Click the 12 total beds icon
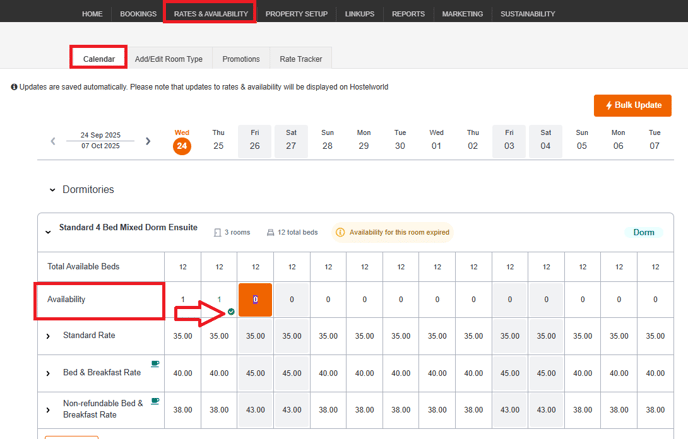Viewport: 688px width, 439px height. click(271, 232)
